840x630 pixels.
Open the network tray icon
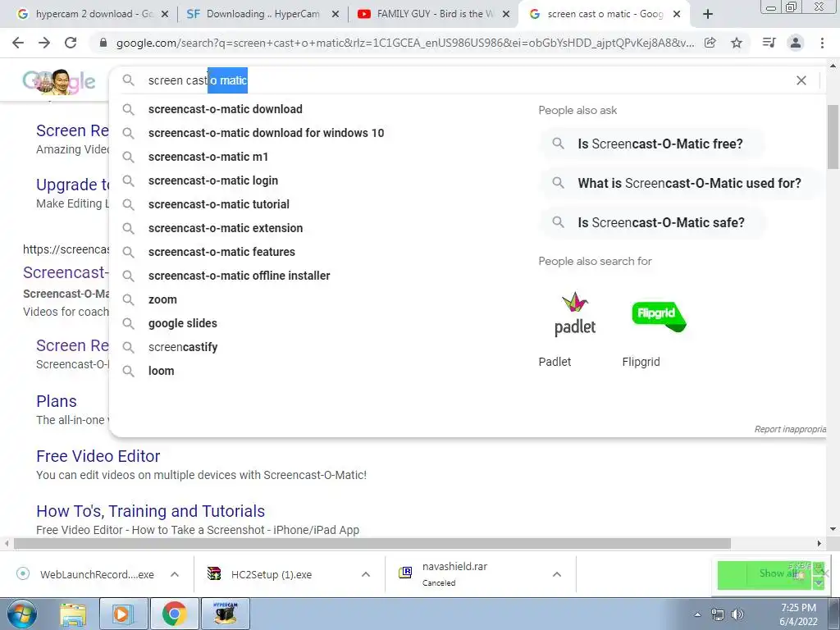pos(717,614)
